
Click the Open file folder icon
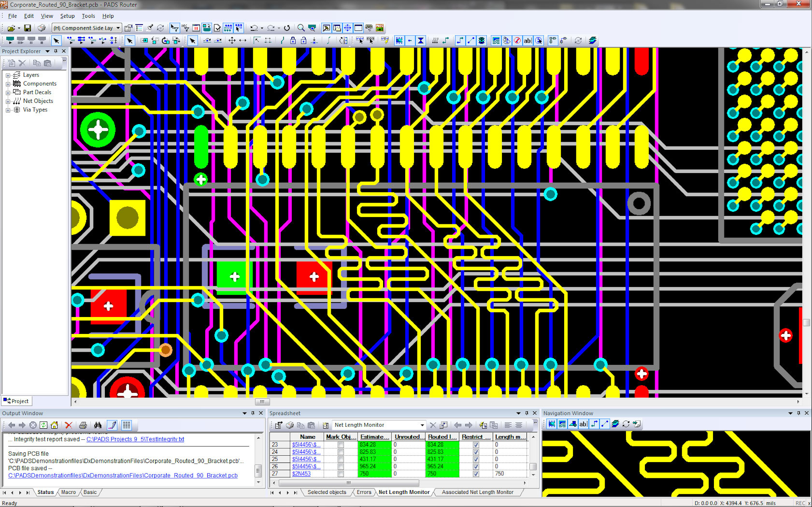[11, 28]
